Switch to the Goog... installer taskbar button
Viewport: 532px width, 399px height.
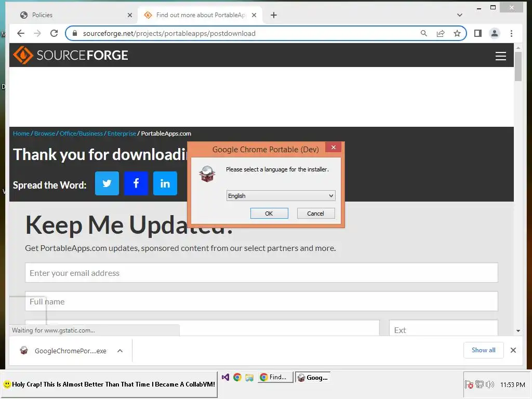[313, 377]
